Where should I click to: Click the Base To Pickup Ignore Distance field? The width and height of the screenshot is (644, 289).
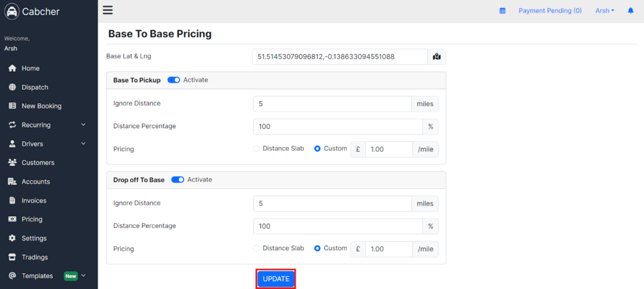(332, 104)
